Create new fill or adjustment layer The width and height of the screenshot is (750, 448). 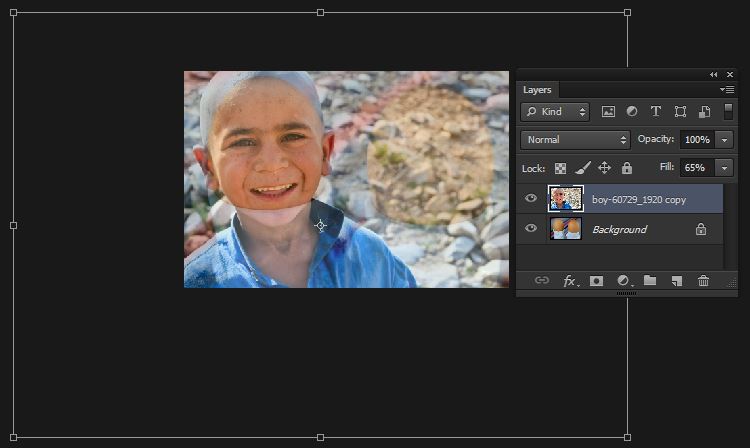pos(623,281)
